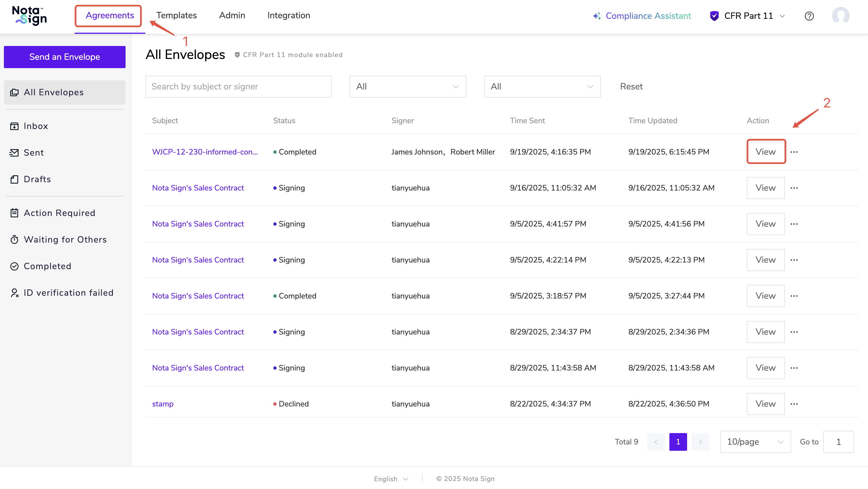The width and height of the screenshot is (868, 489).
Task: Open the Integration tab
Action: click(289, 16)
